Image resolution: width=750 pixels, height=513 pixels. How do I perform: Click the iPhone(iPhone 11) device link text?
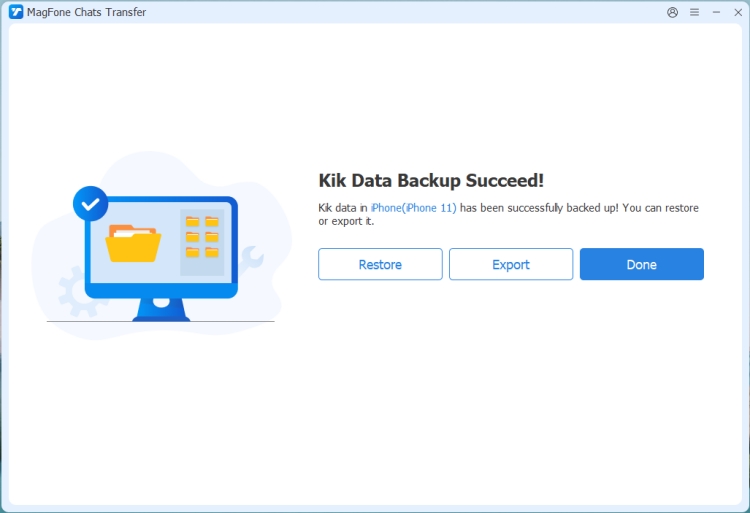(414, 208)
